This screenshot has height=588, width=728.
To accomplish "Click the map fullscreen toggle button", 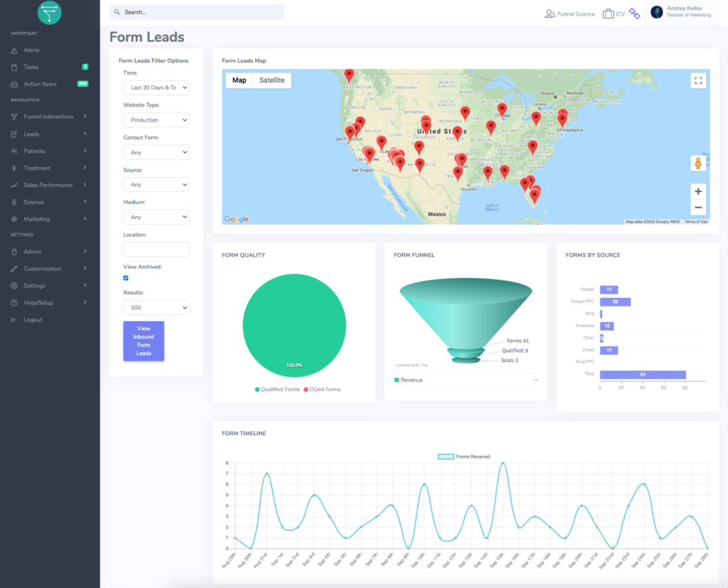I will 698,80.
